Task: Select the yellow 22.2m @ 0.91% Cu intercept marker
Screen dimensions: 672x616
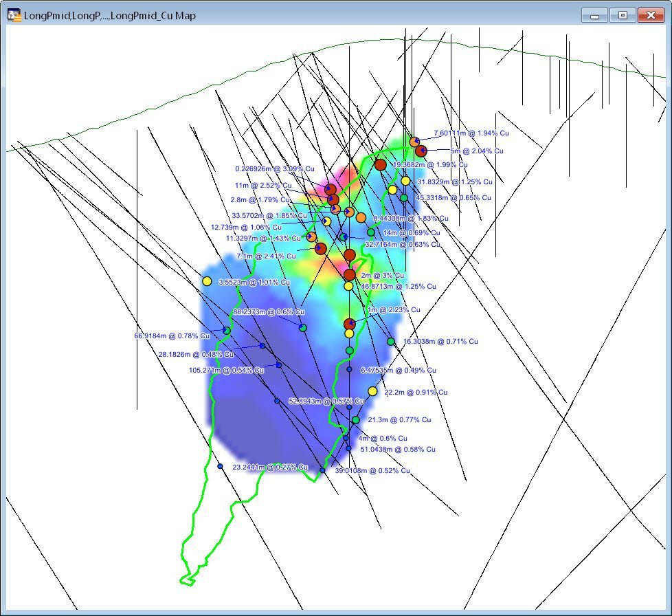Action: pos(372,392)
